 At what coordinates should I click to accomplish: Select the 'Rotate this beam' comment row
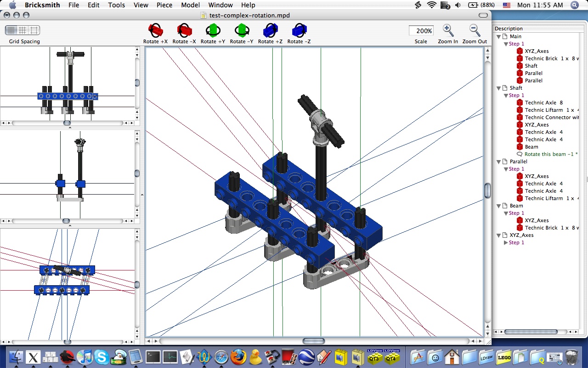point(551,154)
